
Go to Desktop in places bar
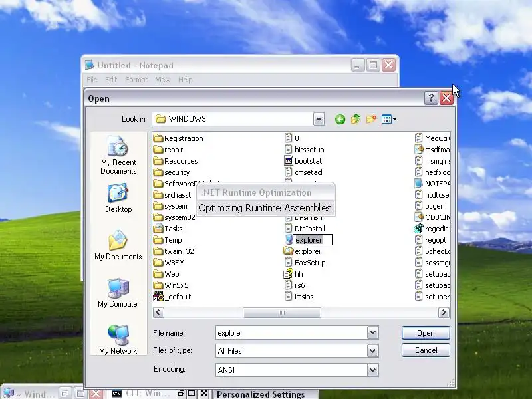118,198
